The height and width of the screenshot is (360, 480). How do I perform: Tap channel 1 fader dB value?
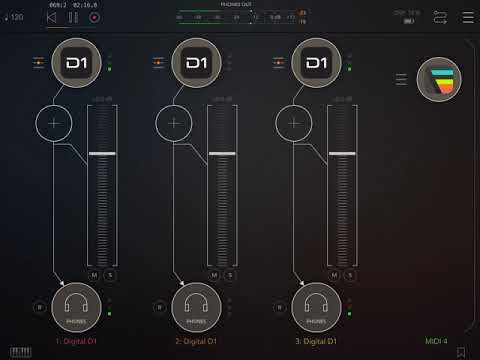point(102,99)
